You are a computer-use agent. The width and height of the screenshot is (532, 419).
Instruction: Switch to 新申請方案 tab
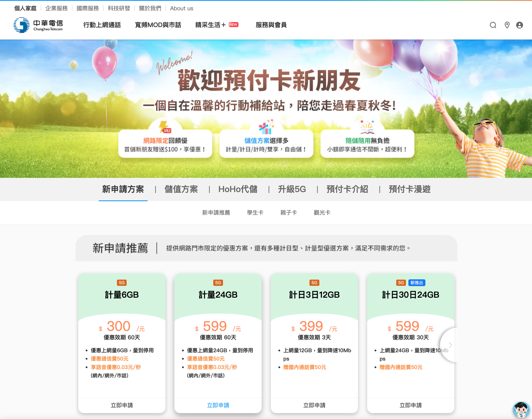point(123,189)
